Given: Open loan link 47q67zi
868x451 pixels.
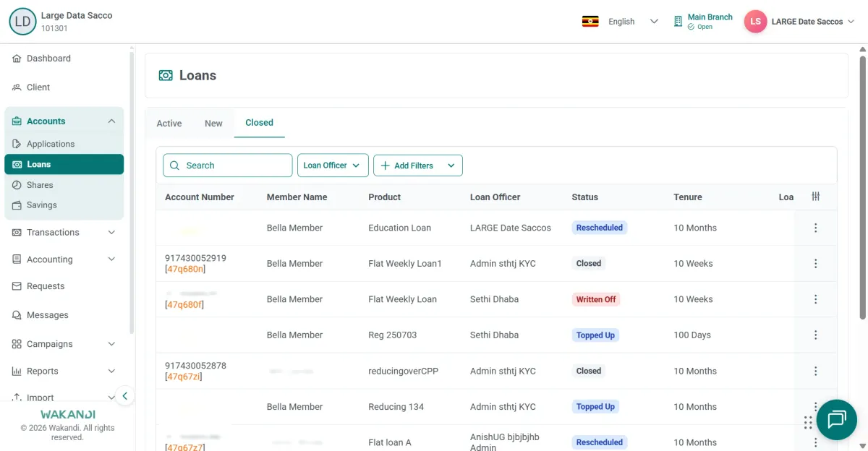Looking at the screenshot, I should pyautogui.click(x=184, y=377).
